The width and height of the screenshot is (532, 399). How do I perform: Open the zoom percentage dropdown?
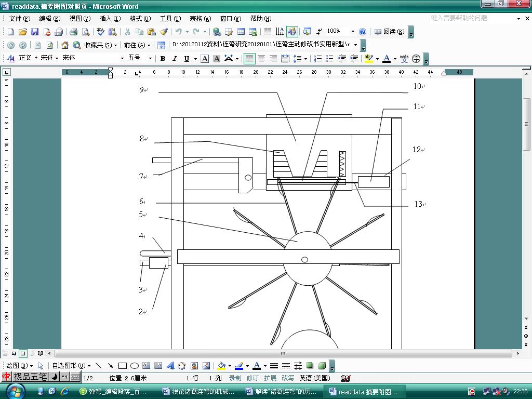pos(353,32)
